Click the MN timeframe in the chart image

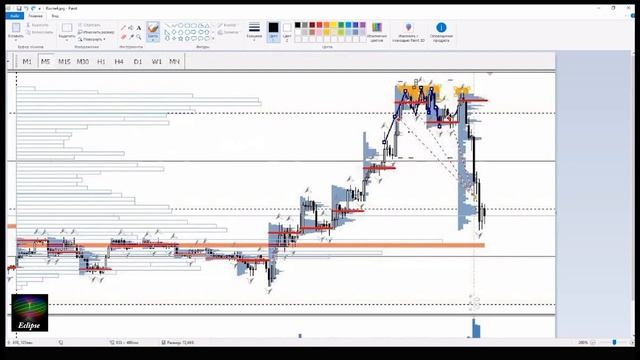point(174,62)
